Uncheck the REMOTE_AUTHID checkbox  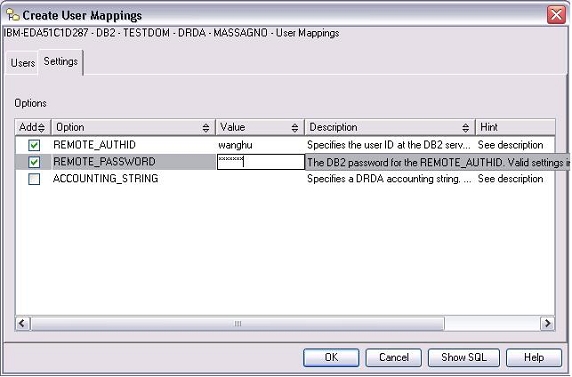coord(34,145)
